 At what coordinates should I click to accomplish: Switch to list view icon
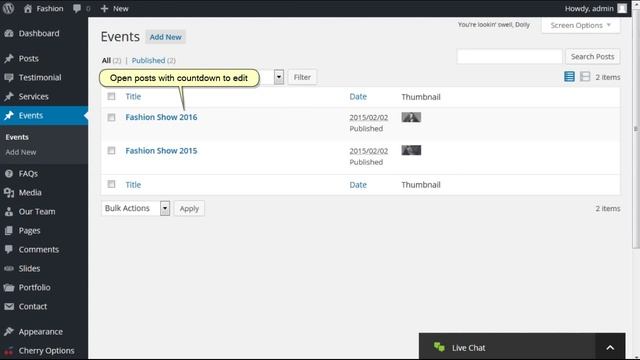point(569,77)
